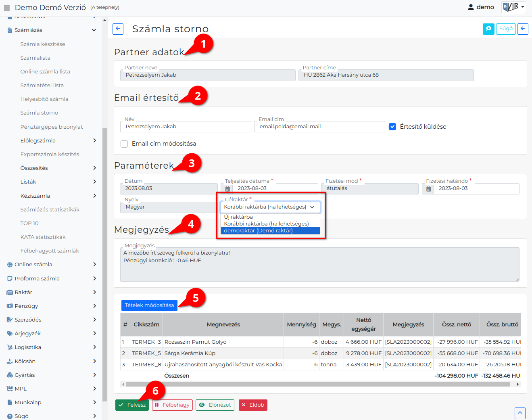Go to Helyesbítő számla menu item
This screenshot has height=420, width=532.
click(44, 99)
